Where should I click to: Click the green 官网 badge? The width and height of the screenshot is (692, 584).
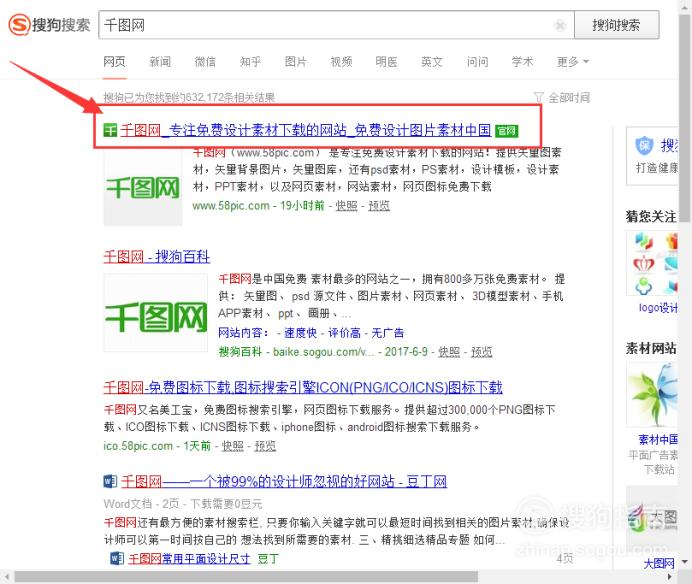506,131
